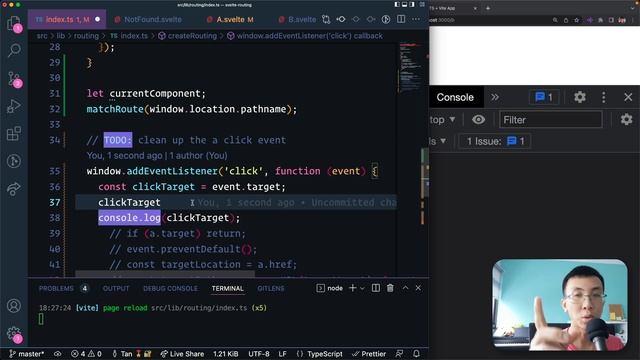Click the notifications bell in status bar
Screen dimensions: 640x360
pos(416,353)
